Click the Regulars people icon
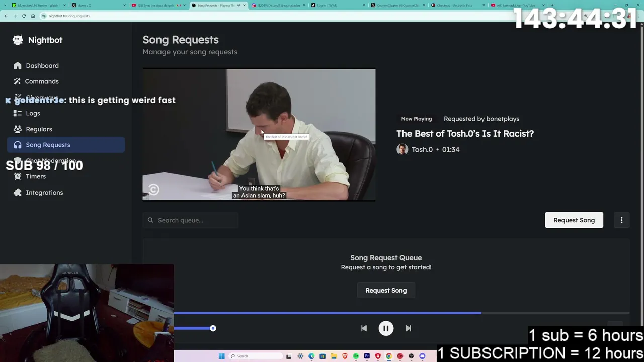Viewport: 644px width, 362px height. pos(18,129)
